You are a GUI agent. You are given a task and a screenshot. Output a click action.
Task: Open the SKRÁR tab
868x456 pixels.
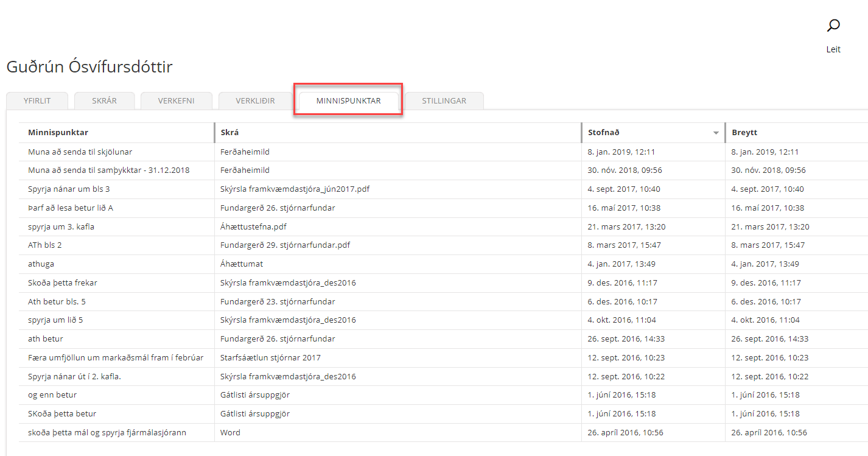pos(104,101)
